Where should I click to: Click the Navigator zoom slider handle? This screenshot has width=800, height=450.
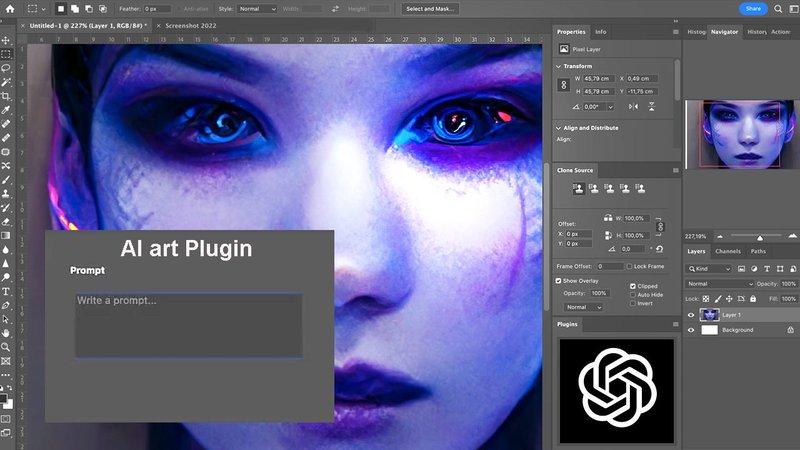pyautogui.click(x=760, y=238)
